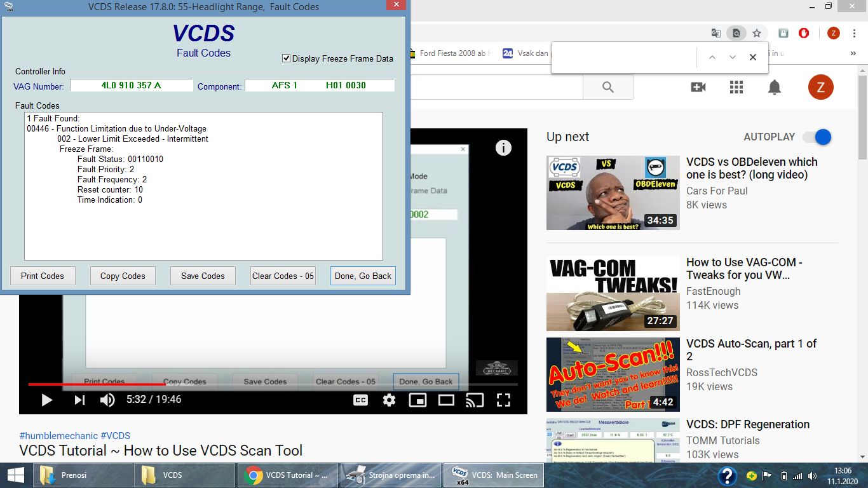Open the Prenosi folder in taskbar
This screenshot has width=868, height=488.
click(x=83, y=475)
